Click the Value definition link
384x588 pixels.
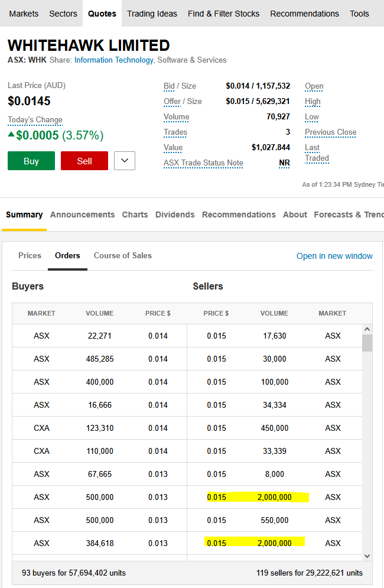click(173, 148)
